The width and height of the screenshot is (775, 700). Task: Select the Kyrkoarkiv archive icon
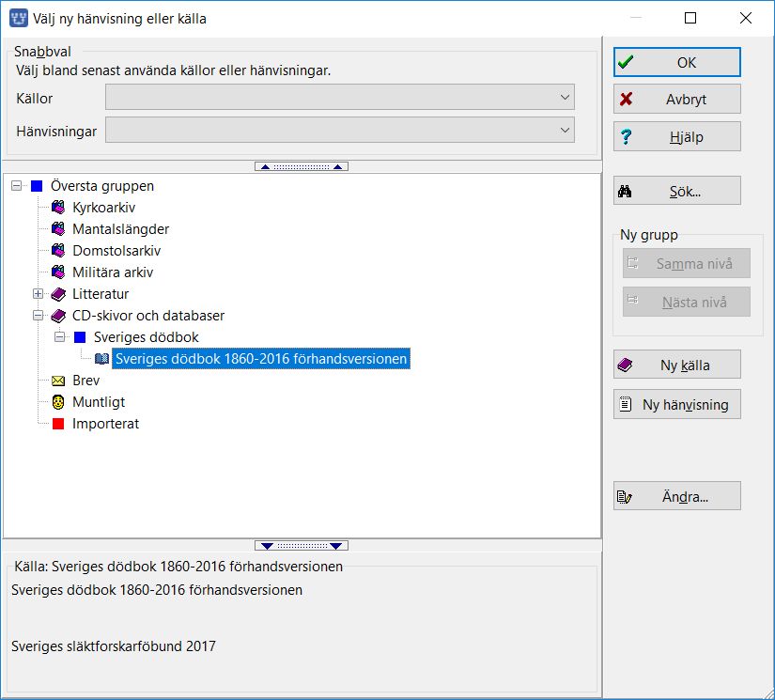(x=58, y=208)
